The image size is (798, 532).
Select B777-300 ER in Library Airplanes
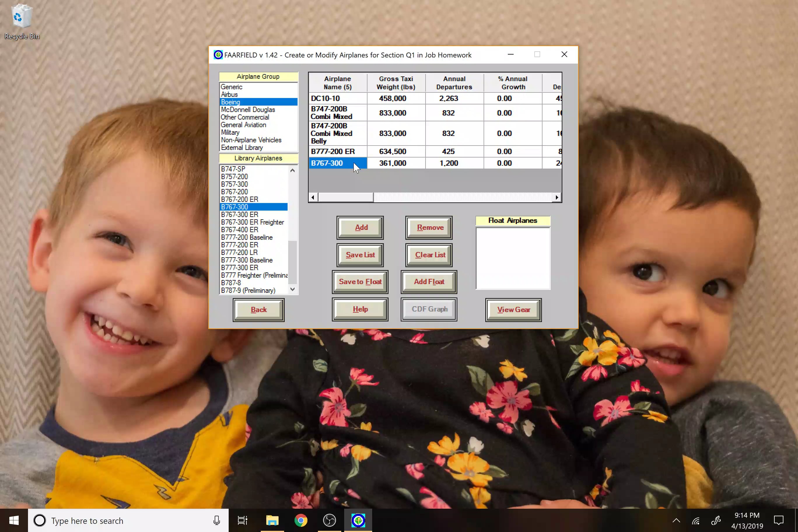tap(239, 268)
